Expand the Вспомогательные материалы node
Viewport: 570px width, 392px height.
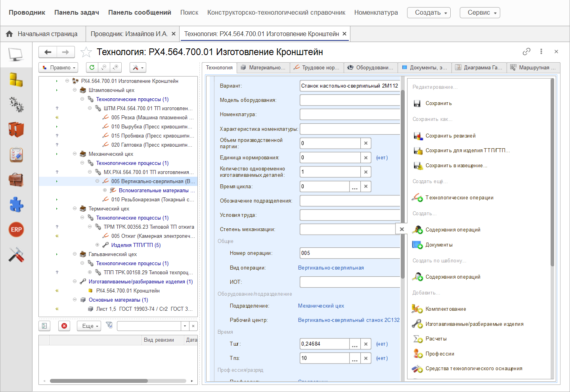tap(105, 190)
